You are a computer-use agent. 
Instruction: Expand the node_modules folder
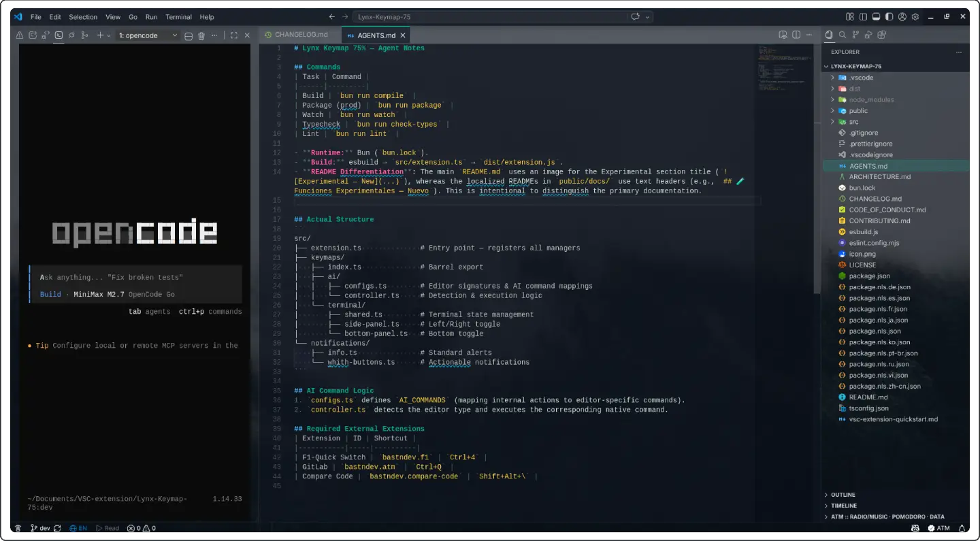click(896, 99)
